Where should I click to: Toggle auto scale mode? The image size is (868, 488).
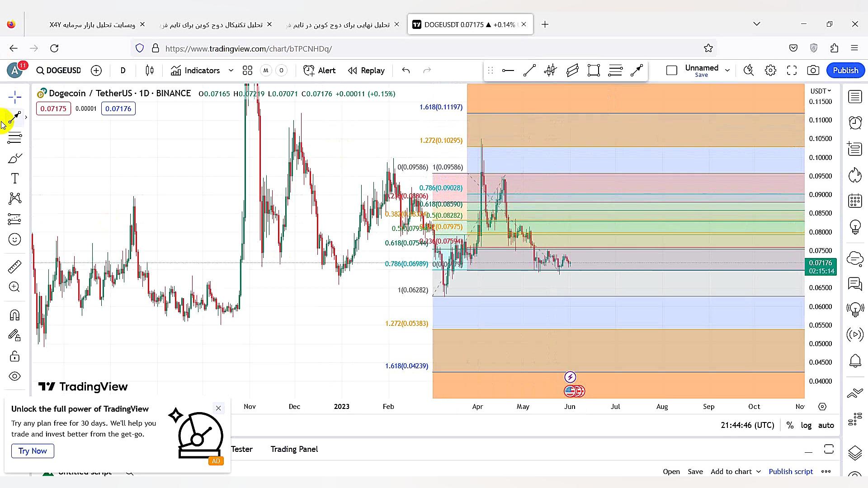826,425
